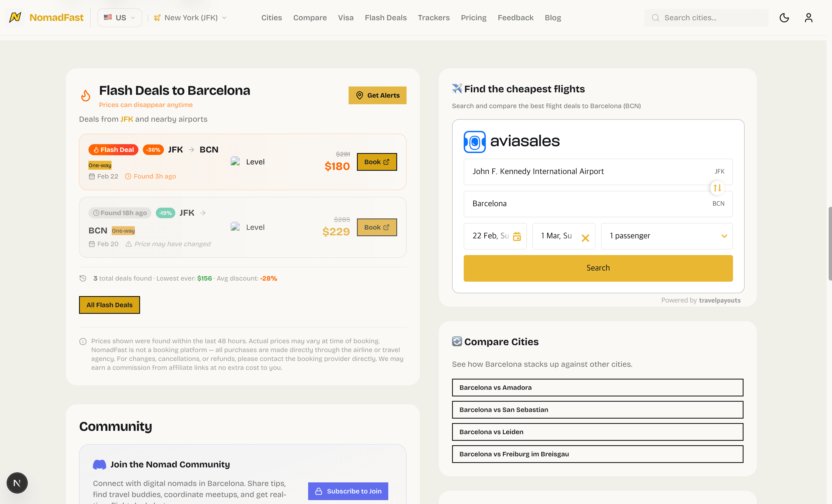Swap origin and destination airports
The height and width of the screenshot is (504, 832).
click(x=717, y=188)
